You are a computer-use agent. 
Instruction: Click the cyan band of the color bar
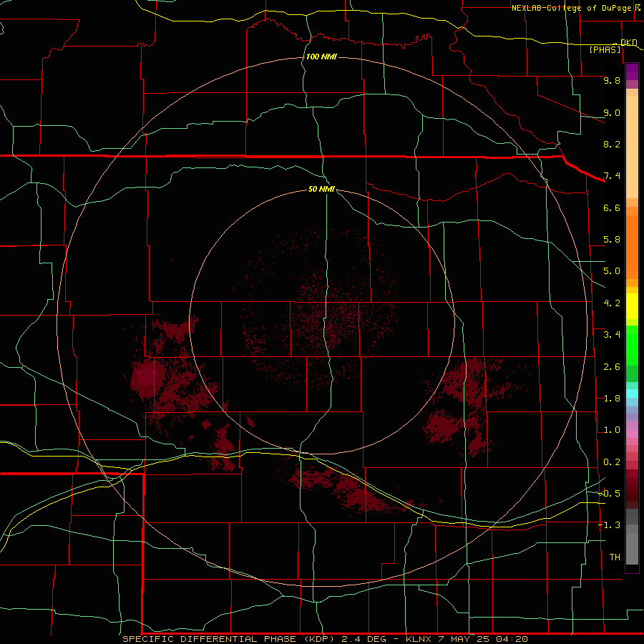tap(632, 394)
